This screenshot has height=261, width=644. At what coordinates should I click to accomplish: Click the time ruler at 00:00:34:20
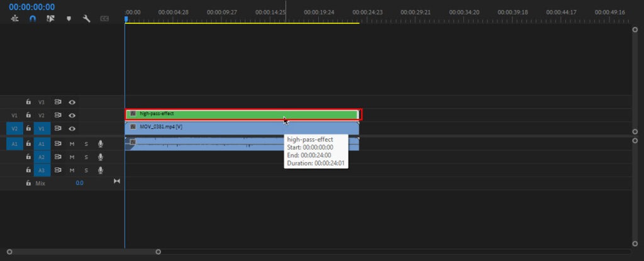pos(465,12)
